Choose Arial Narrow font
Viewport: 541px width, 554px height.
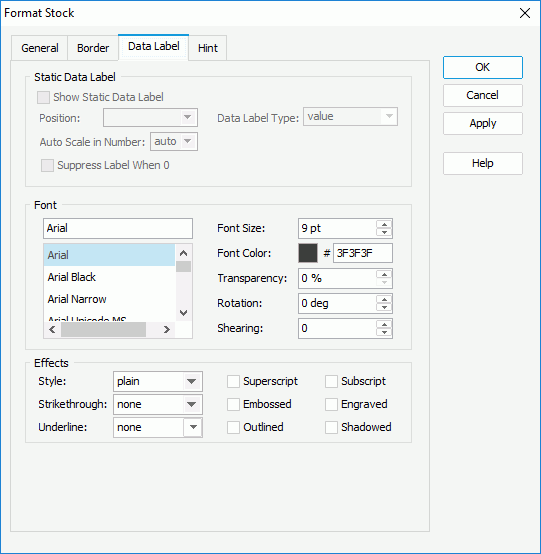[109, 299]
